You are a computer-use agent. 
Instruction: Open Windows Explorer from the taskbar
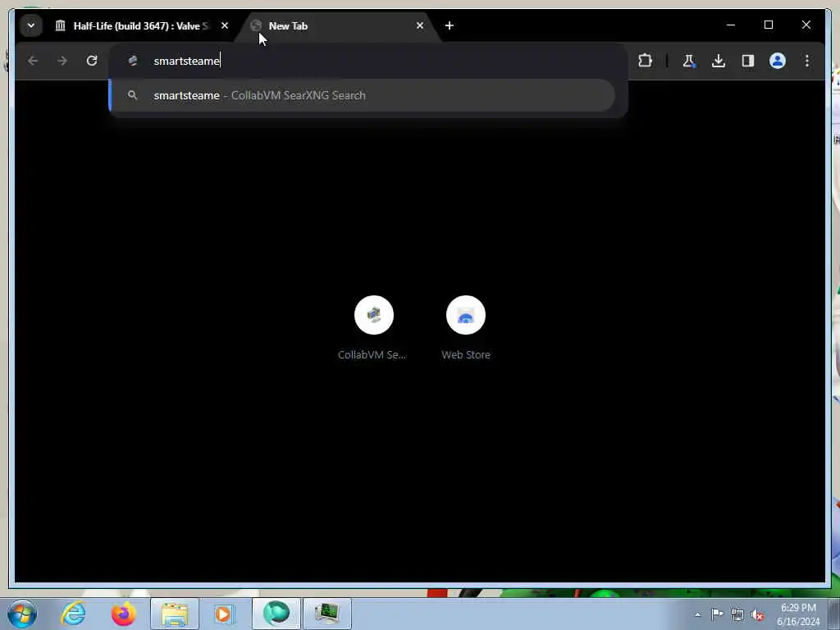pyautogui.click(x=174, y=614)
